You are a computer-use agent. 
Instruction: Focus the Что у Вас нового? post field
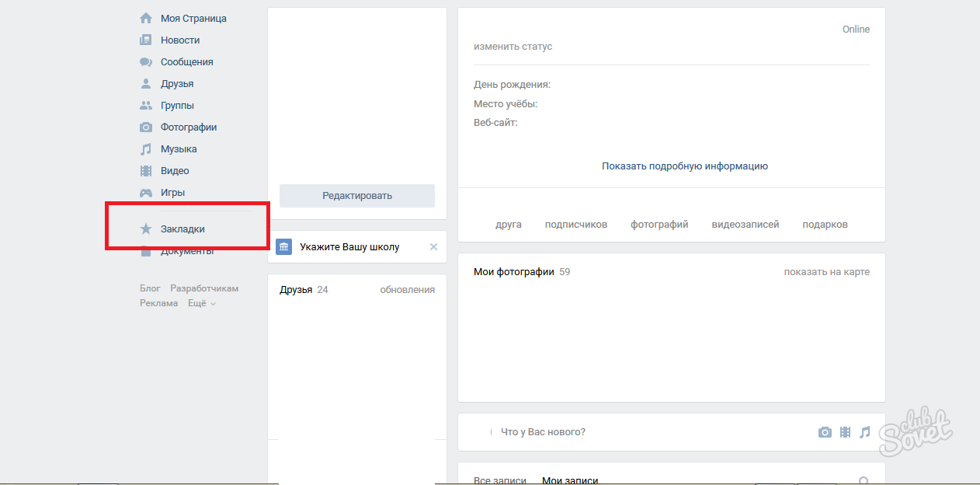(x=544, y=432)
